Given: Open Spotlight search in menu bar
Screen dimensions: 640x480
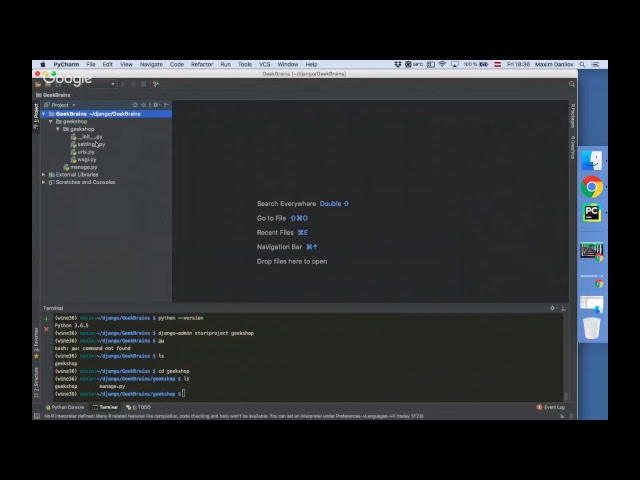Looking at the screenshot, I should (582, 64).
